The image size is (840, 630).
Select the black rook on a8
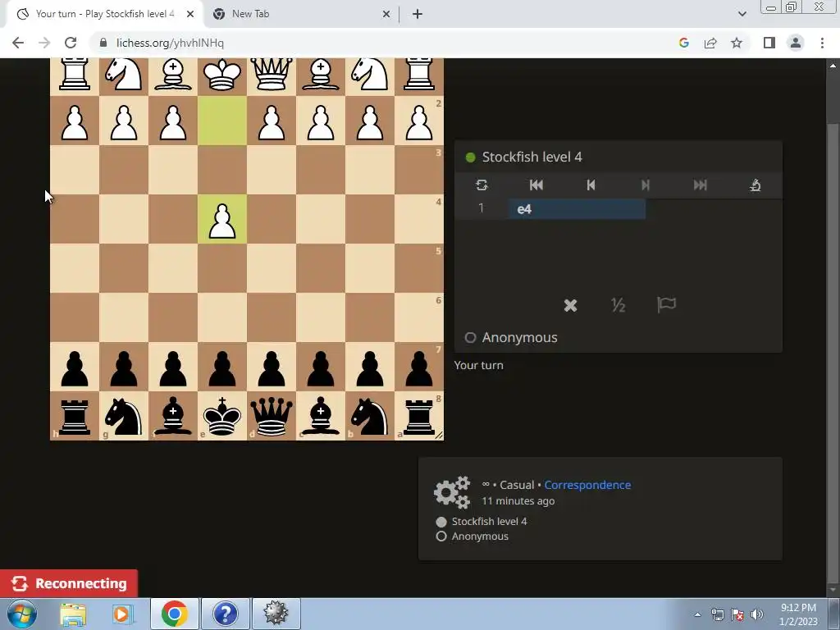419,416
